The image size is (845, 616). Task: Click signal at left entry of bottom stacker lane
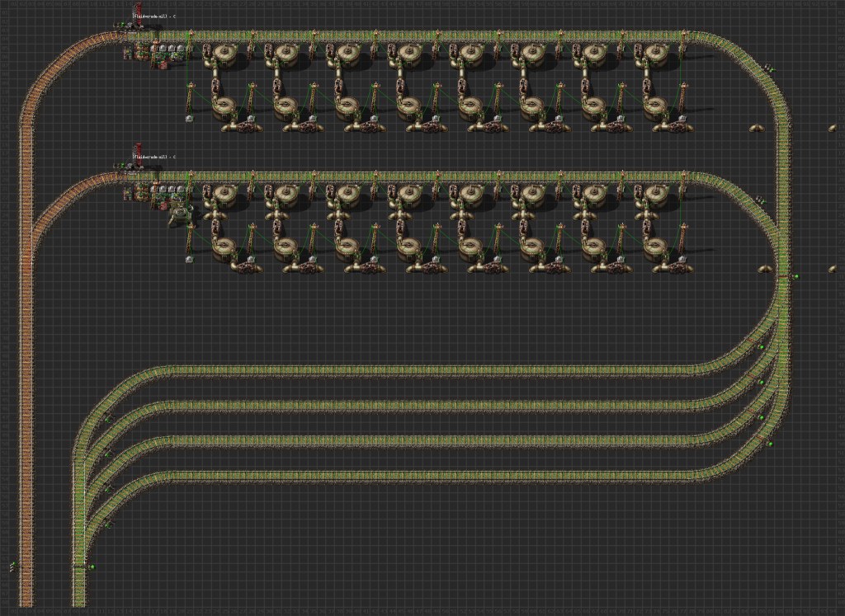(x=108, y=524)
